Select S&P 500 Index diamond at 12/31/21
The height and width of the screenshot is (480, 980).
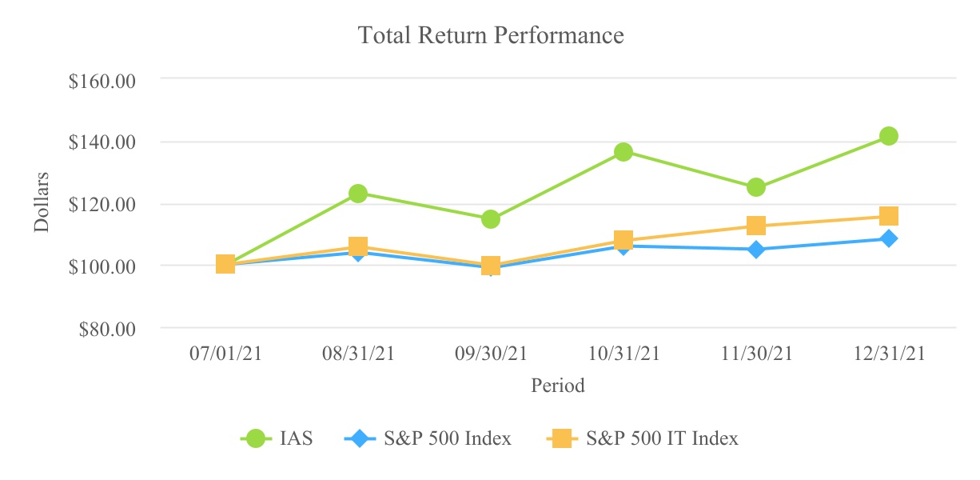point(889,238)
